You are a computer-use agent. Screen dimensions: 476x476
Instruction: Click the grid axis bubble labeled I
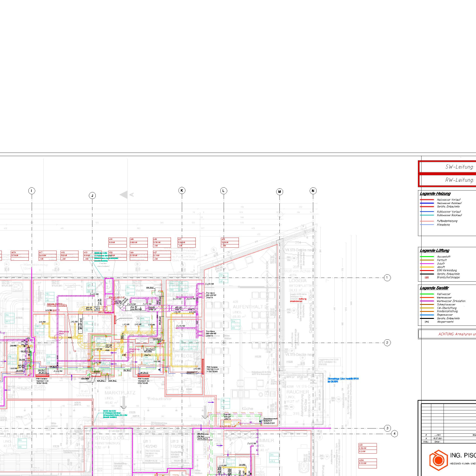coord(32,191)
